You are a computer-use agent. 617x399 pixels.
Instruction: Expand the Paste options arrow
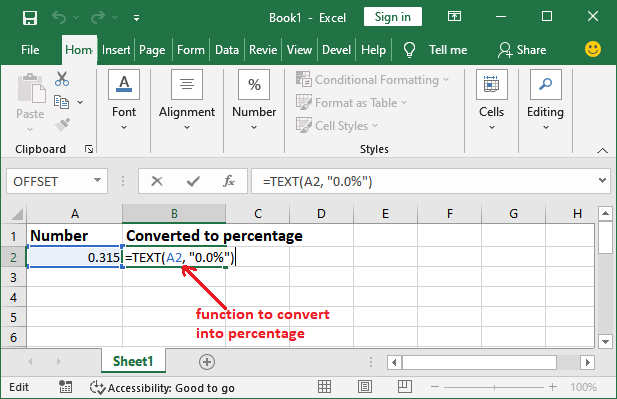click(30, 129)
